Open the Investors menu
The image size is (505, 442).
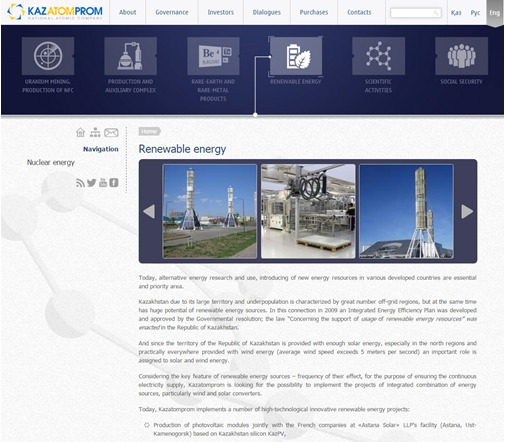221,12
